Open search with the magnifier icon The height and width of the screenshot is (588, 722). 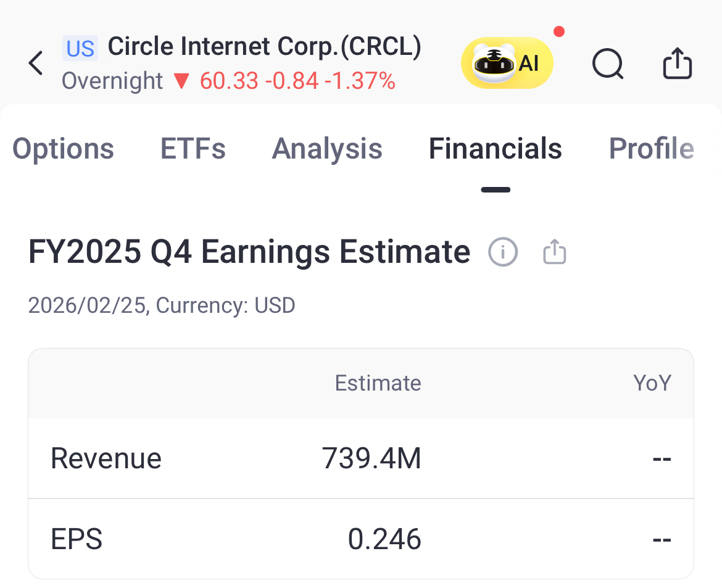point(608,64)
